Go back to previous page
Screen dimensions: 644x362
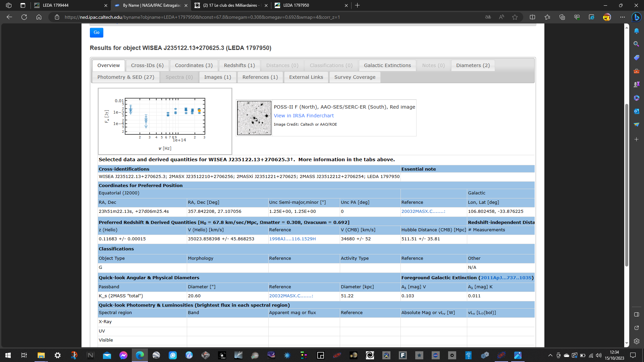pyautogui.click(x=9, y=17)
